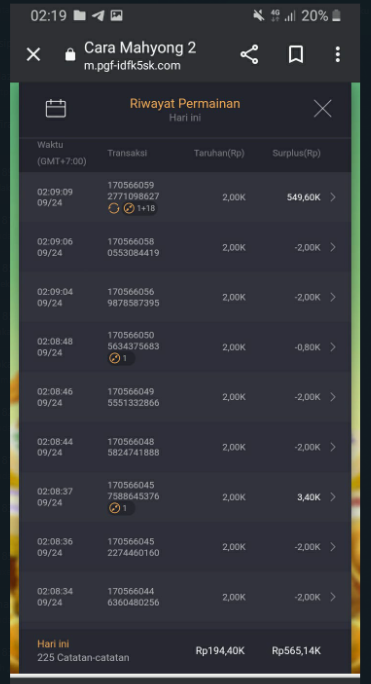371x684 pixels.
Task: Tap the share icon in browser bar
Action: (249, 55)
